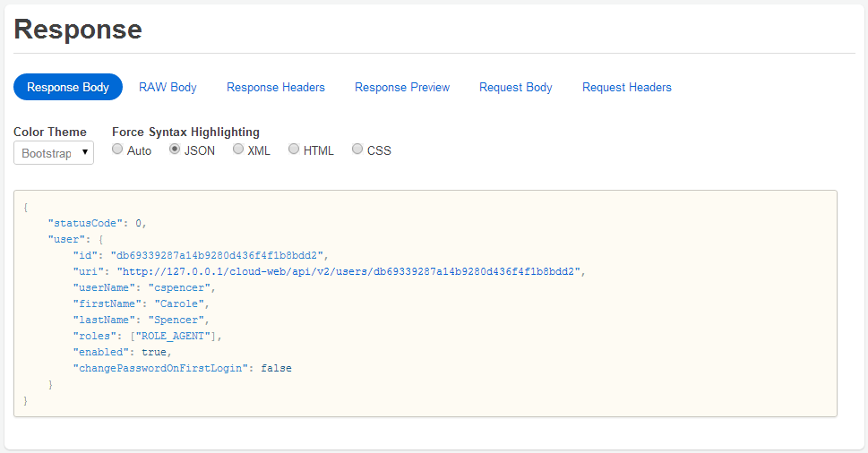
Task: Click the changePasswordOnFirstLogin false value
Action: click(276, 368)
